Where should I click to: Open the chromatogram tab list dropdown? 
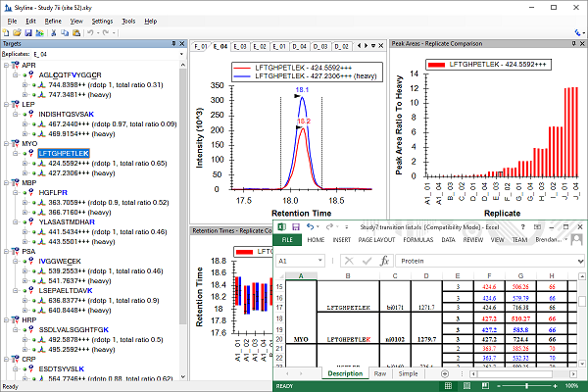click(373, 46)
